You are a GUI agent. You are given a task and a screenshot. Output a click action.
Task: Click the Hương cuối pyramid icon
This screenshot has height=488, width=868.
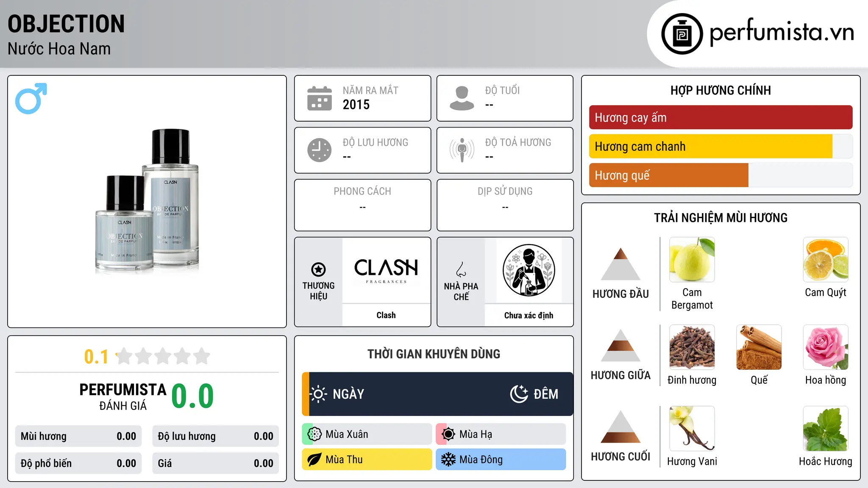click(x=620, y=427)
